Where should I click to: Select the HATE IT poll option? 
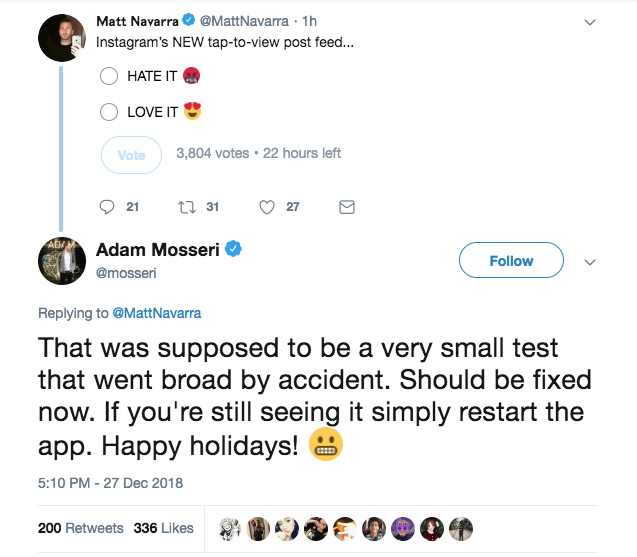tap(109, 76)
